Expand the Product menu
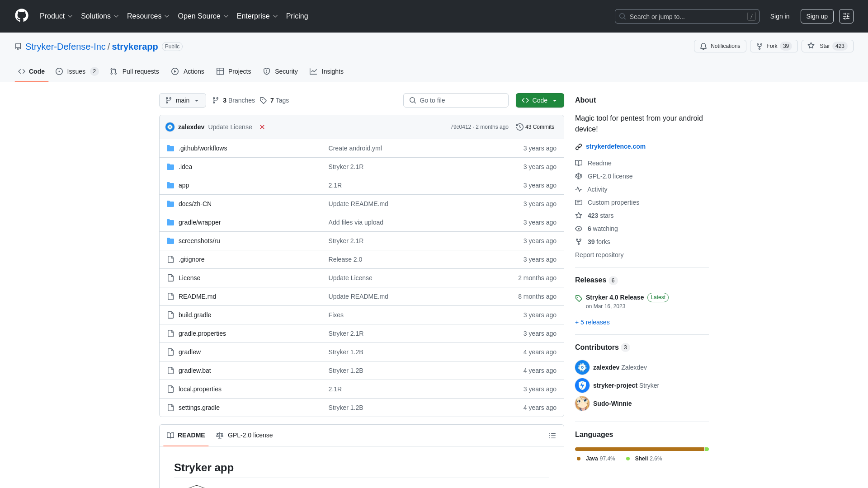The width and height of the screenshot is (868, 488). tap(56, 16)
